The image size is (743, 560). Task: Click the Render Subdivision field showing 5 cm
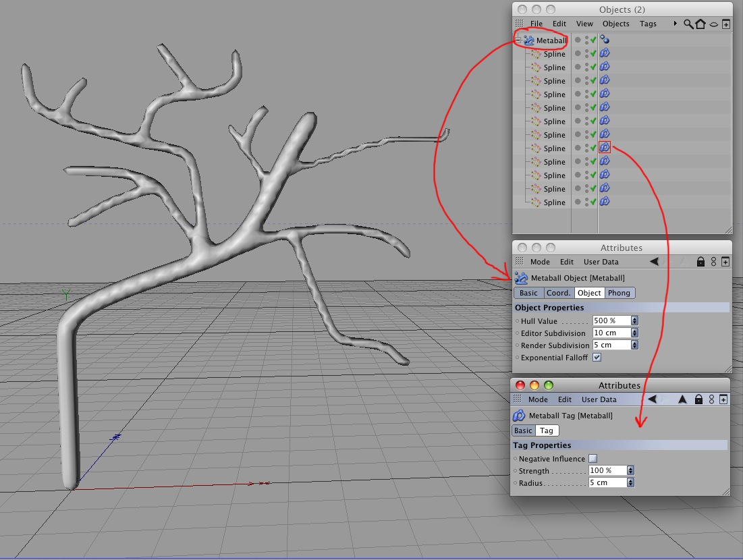coord(611,345)
